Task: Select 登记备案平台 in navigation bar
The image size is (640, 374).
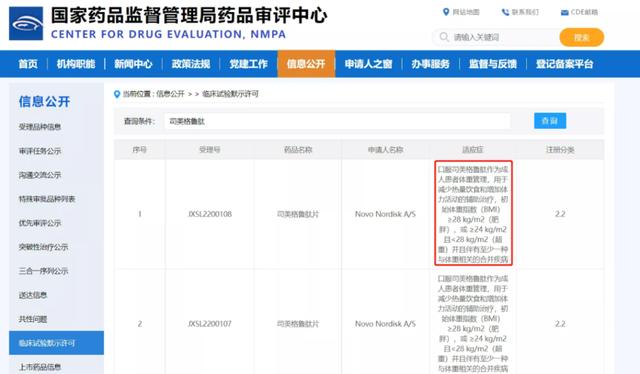Action: [x=564, y=64]
